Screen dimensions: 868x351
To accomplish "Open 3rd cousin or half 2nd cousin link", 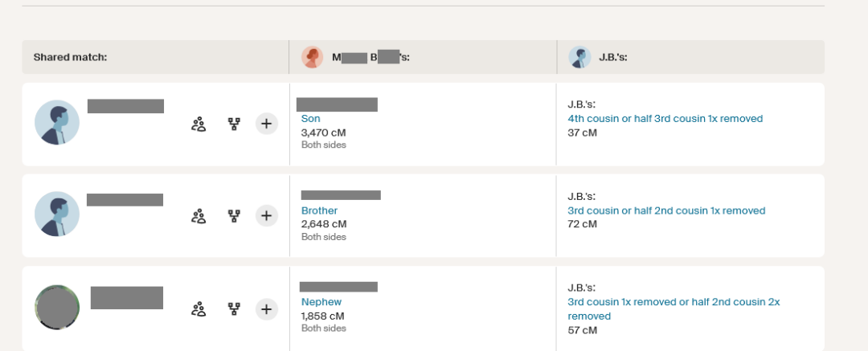I will [666, 210].
